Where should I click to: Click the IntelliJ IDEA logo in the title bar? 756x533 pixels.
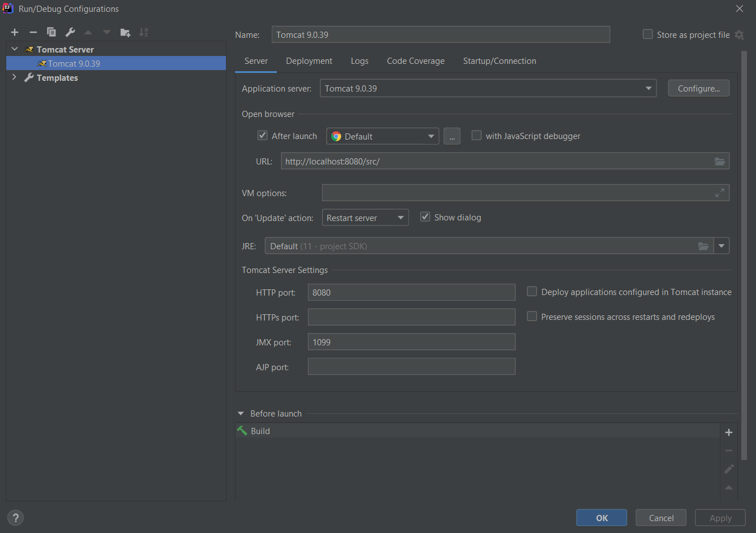[x=8, y=8]
